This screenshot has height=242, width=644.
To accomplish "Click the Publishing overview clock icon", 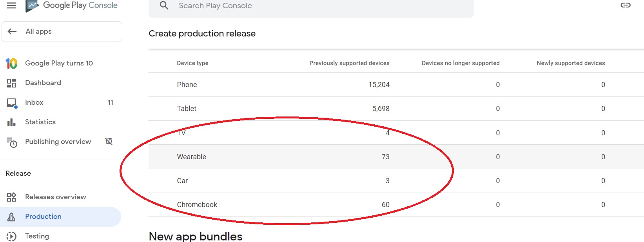I will tap(12, 142).
